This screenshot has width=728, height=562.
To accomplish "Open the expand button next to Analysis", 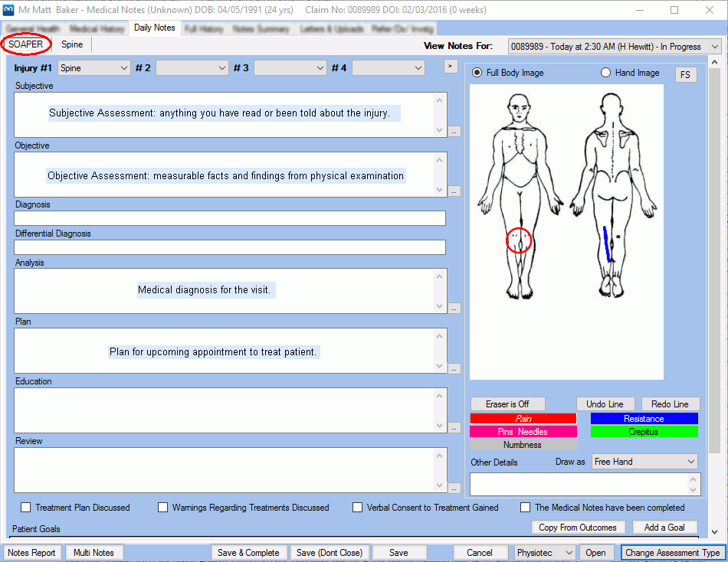I will (454, 309).
